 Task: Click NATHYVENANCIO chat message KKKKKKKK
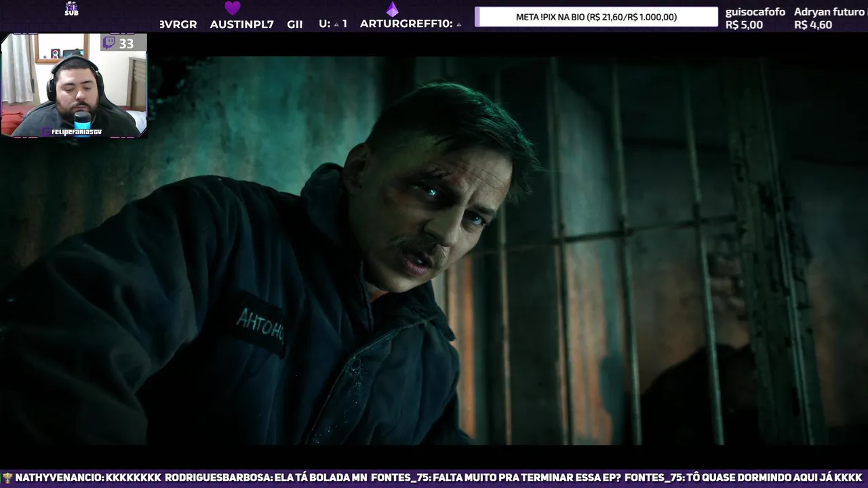tap(88, 478)
